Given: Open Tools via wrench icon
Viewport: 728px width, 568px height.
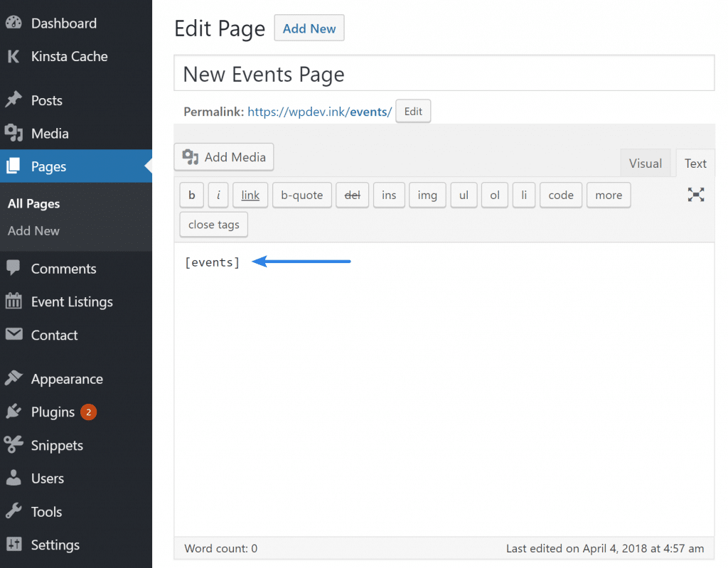Looking at the screenshot, I should pos(15,511).
